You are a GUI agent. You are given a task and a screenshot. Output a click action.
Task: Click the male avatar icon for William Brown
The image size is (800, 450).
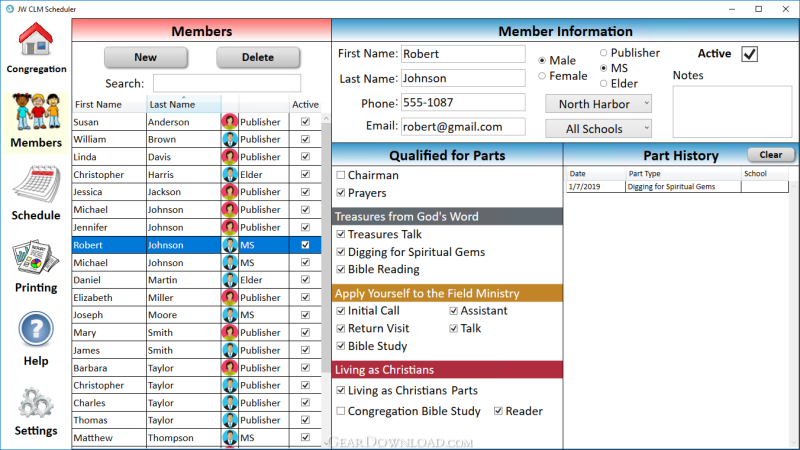[x=230, y=139]
